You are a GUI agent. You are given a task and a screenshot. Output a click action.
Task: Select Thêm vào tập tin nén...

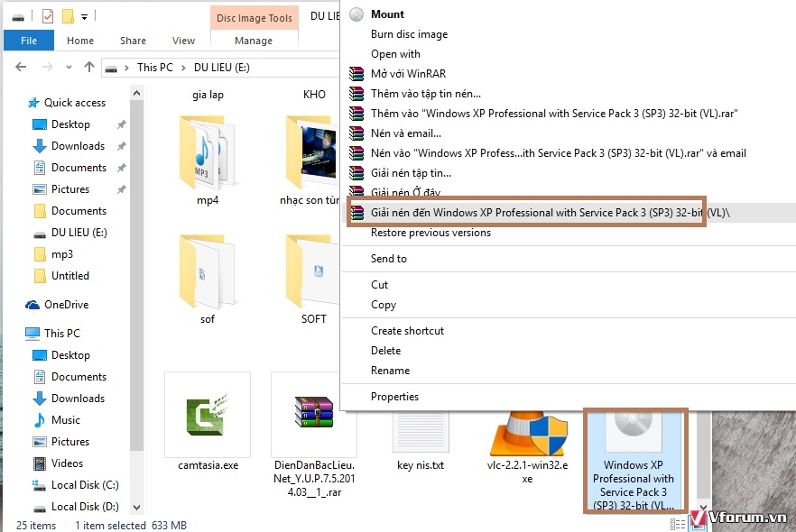(x=425, y=93)
